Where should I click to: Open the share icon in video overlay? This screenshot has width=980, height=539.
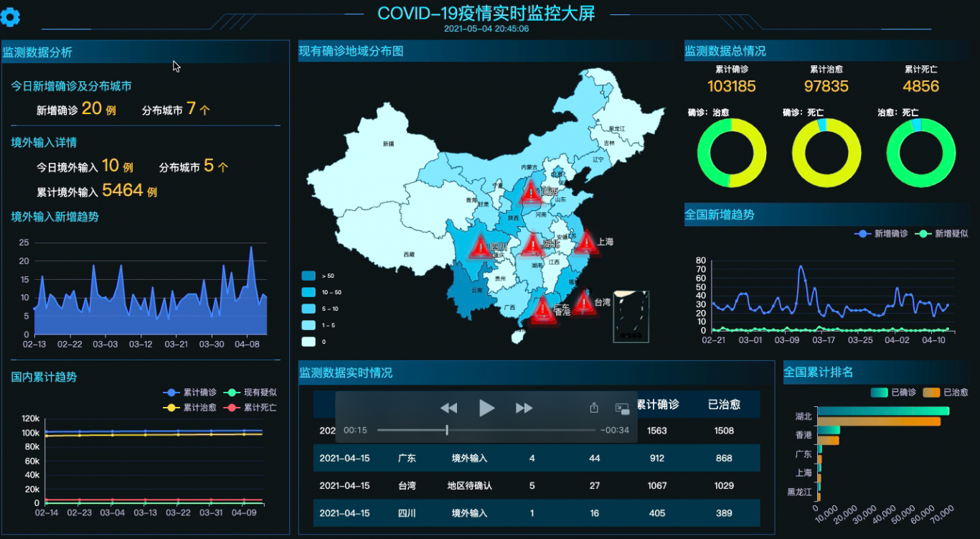(x=594, y=408)
